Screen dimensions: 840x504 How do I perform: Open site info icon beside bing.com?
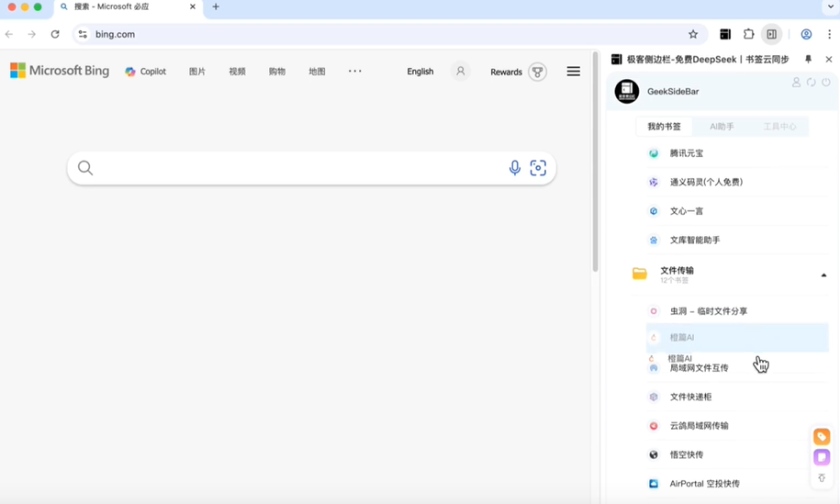click(x=83, y=34)
